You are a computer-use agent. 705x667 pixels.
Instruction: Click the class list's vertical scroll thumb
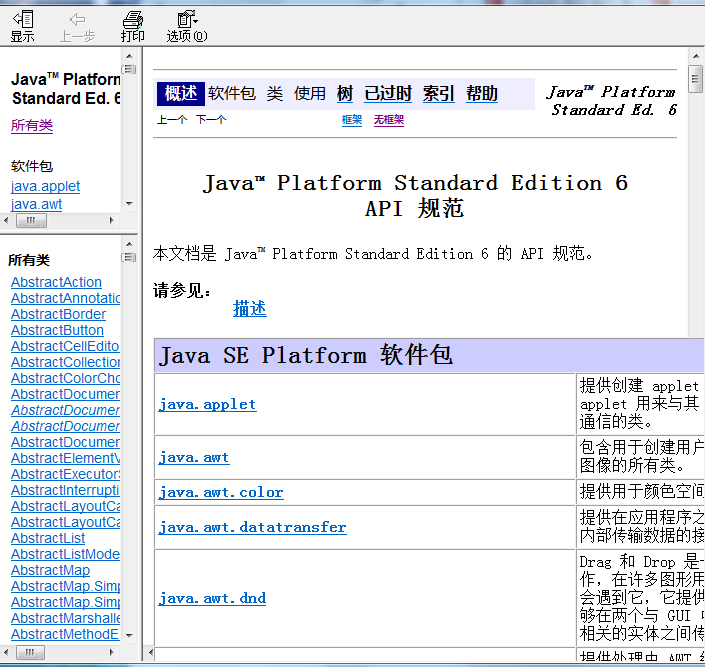click(x=129, y=257)
